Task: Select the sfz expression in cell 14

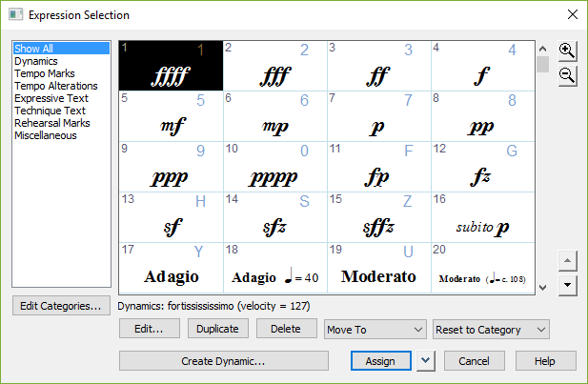Action: tap(274, 217)
